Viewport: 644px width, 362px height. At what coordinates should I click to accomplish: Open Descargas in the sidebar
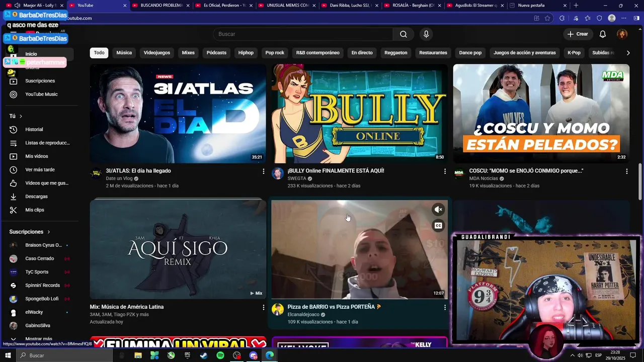tap(40, 197)
